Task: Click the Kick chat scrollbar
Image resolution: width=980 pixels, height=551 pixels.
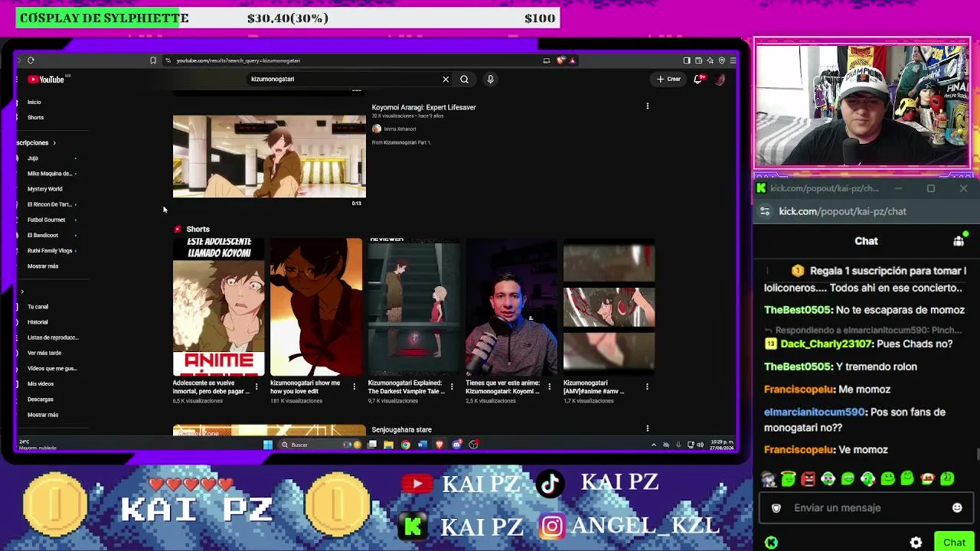Action: (x=977, y=455)
